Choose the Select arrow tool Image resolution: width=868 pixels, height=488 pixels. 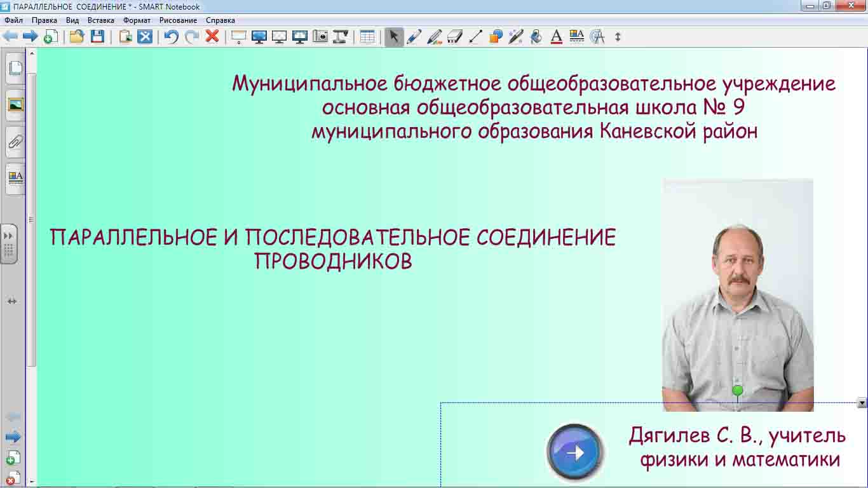[x=394, y=36]
